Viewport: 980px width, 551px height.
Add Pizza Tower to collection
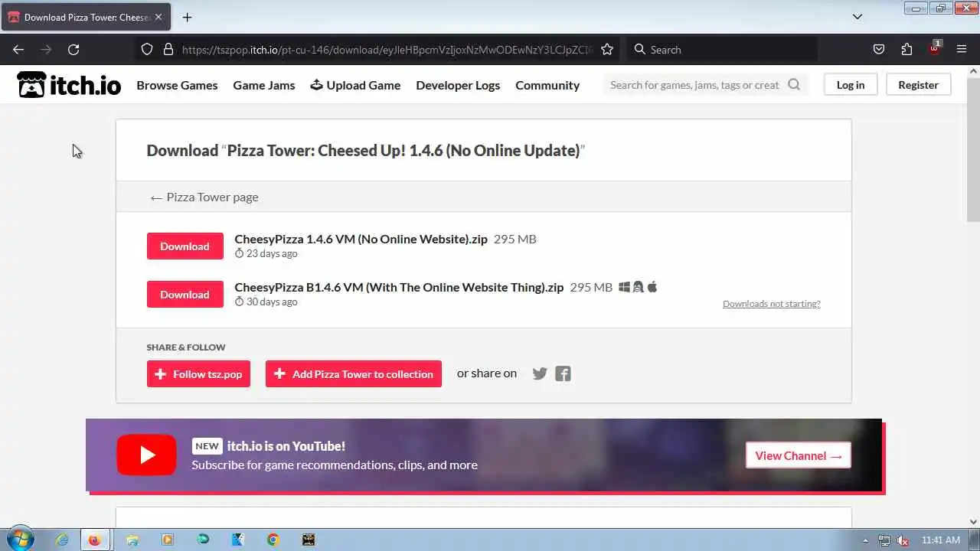click(x=354, y=374)
